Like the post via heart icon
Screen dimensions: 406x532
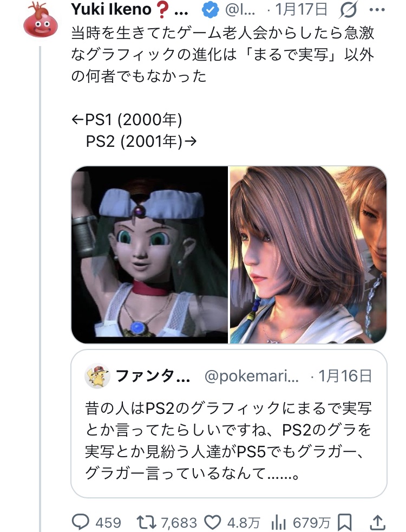[213, 522]
